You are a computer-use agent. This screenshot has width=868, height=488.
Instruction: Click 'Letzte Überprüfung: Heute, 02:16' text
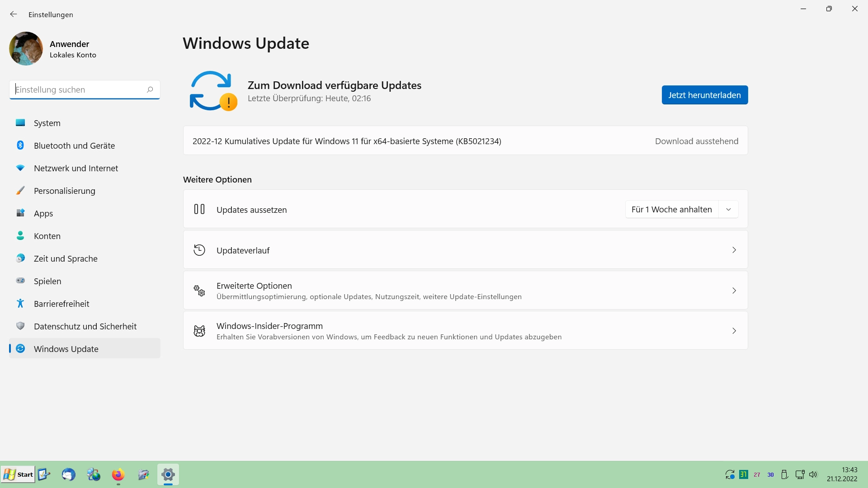(x=309, y=99)
